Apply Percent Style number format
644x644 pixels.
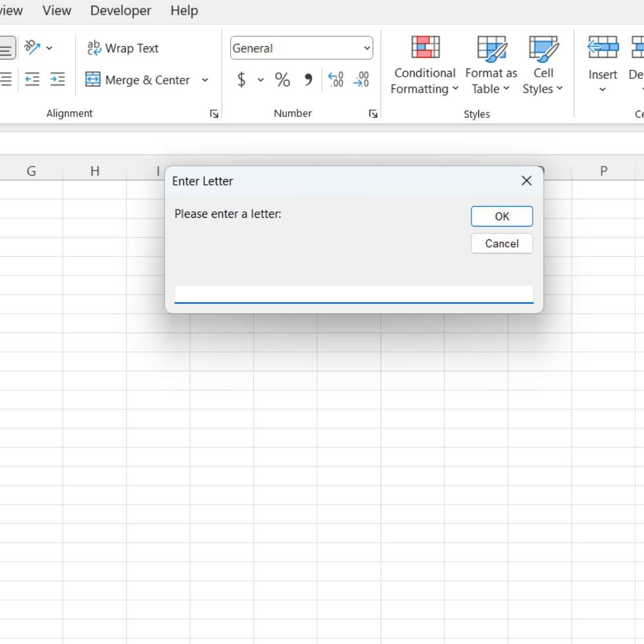(x=282, y=80)
